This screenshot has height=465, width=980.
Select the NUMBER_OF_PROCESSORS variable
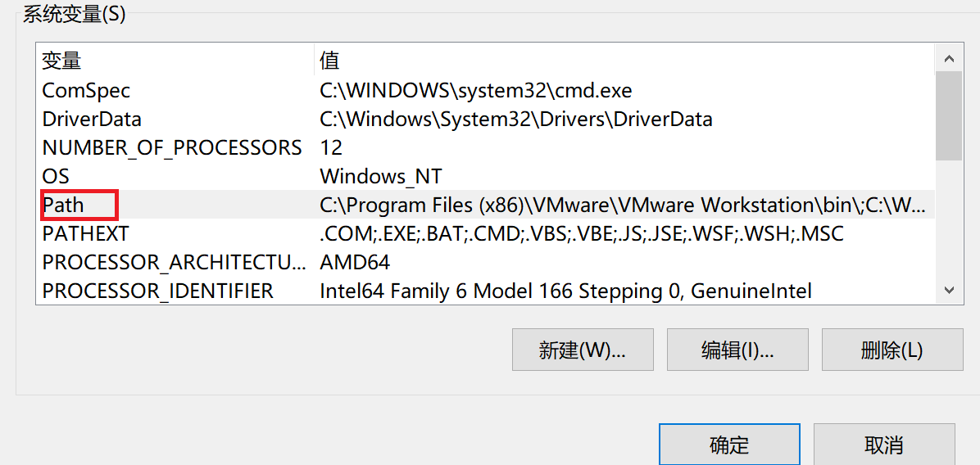tap(172, 147)
